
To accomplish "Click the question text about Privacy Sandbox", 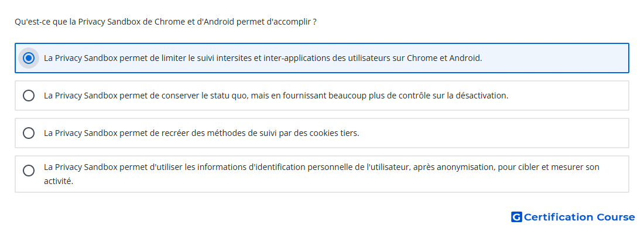I will (x=166, y=22).
